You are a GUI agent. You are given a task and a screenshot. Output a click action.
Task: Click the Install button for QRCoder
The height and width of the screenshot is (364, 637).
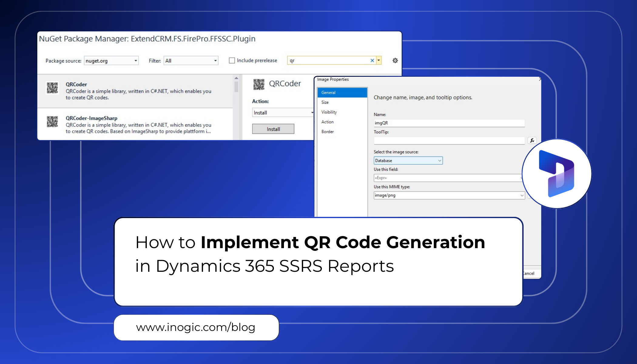coord(273,129)
